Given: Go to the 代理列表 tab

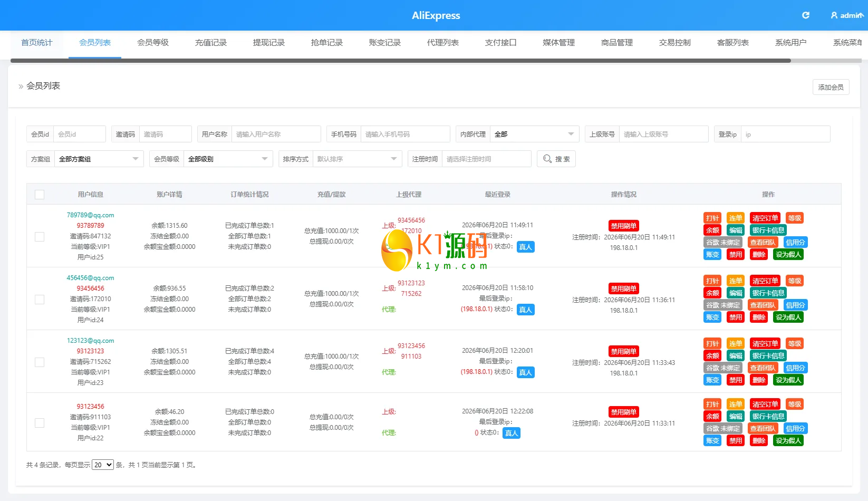Looking at the screenshot, I should pyautogui.click(x=443, y=43).
